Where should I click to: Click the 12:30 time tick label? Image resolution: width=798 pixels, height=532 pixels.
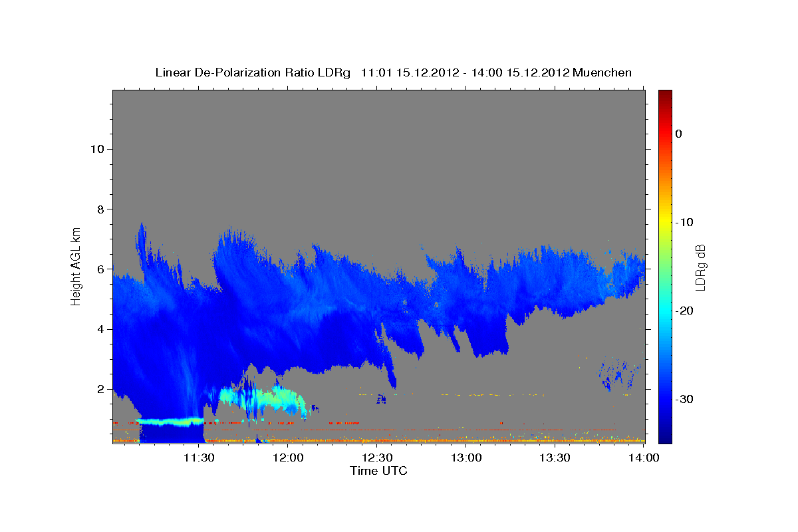pyautogui.click(x=377, y=458)
